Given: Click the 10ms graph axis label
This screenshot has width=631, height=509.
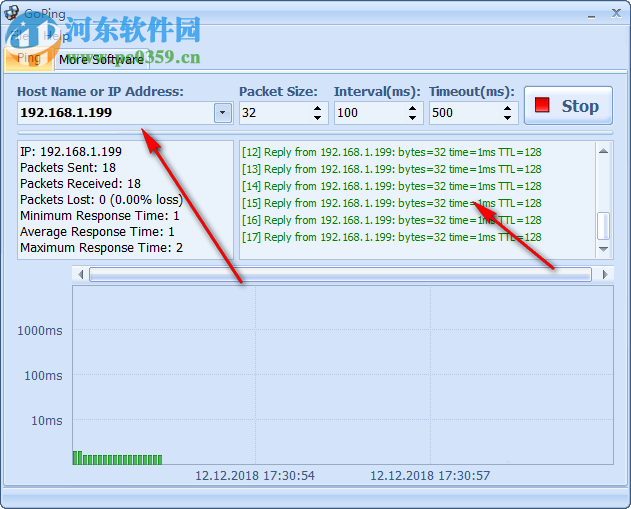Looking at the screenshot, I should [47, 421].
